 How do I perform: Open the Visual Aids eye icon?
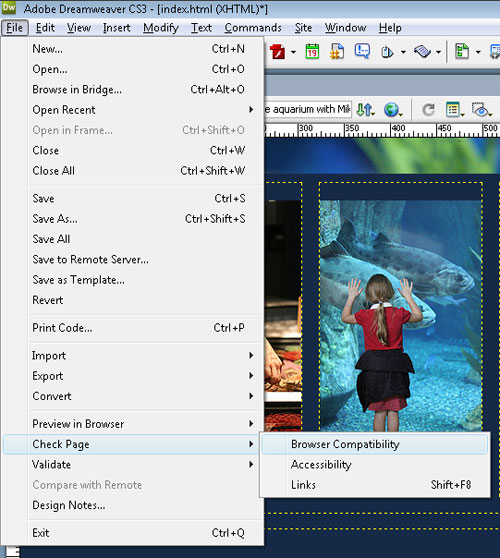(481, 110)
